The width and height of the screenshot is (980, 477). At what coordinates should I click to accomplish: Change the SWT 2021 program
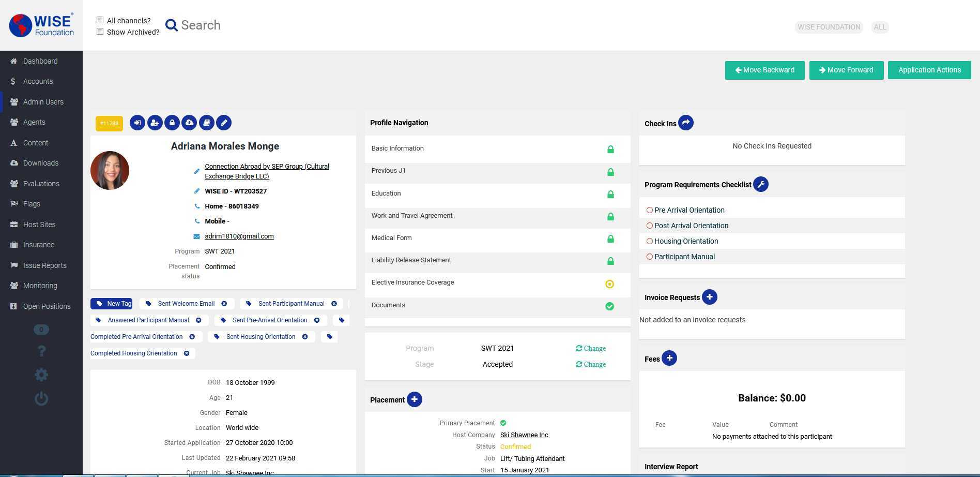click(590, 349)
